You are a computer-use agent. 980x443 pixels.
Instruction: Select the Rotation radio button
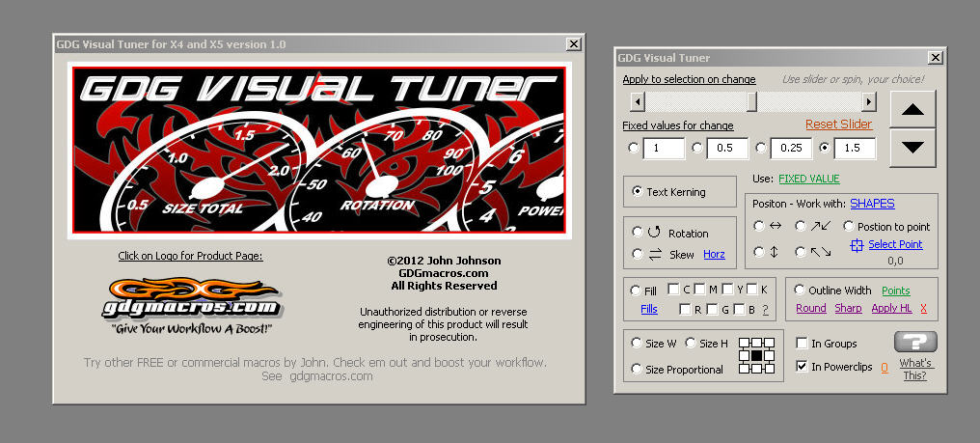click(x=637, y=233)
